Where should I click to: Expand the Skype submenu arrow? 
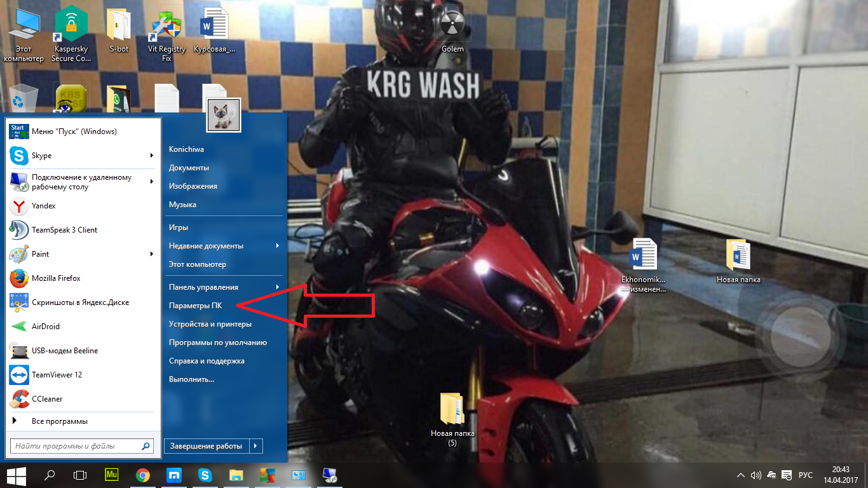click(x=151, y=156)
